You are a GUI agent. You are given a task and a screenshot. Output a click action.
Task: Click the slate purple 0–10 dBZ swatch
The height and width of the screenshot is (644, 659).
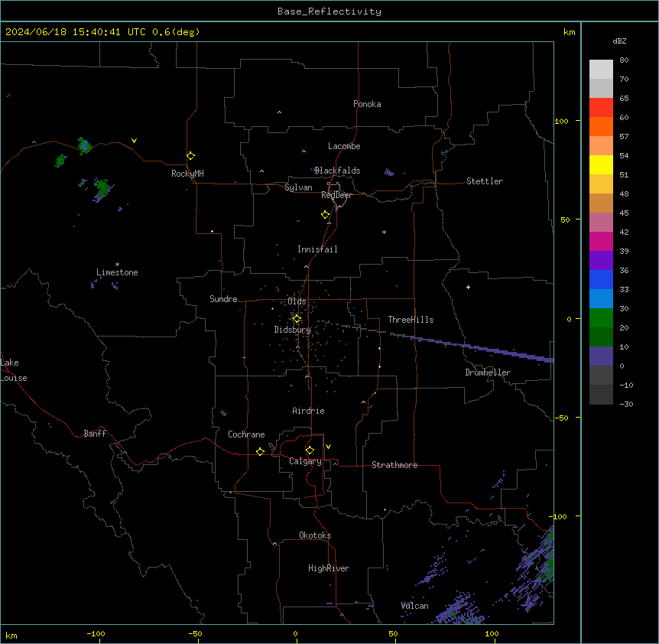[x=601, y=356]
